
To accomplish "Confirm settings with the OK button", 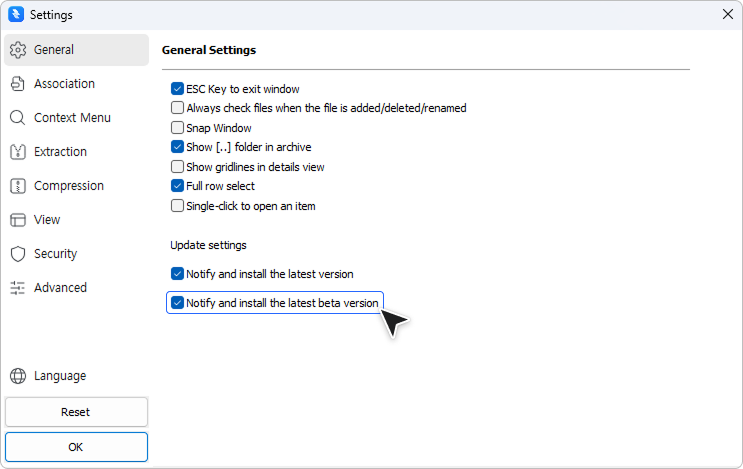I will [x=76, y=447].
